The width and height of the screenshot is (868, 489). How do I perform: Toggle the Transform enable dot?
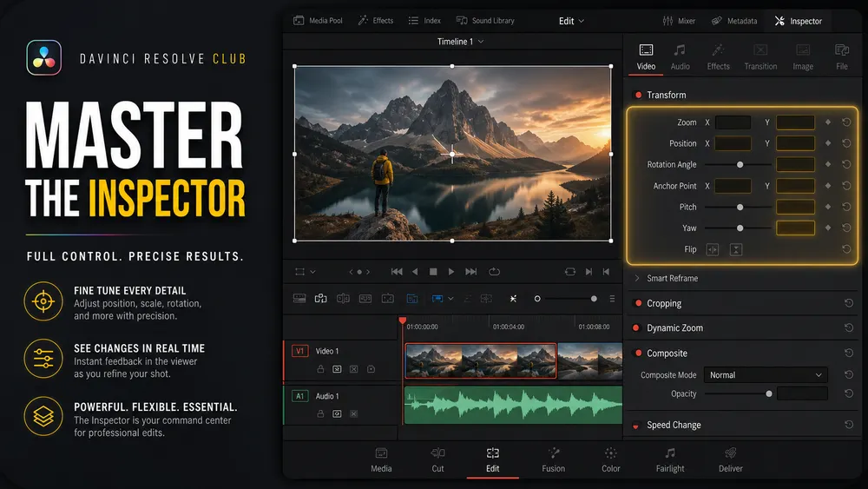click(638, 96)
